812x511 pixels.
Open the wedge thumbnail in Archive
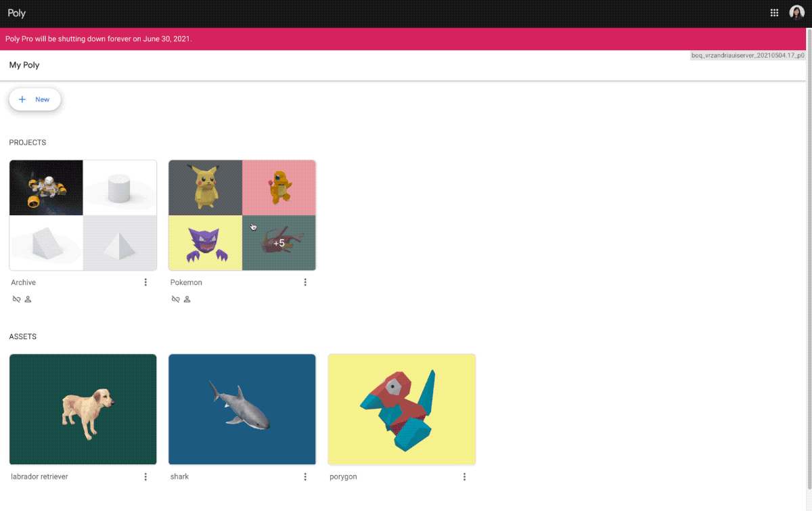[46, 243]
